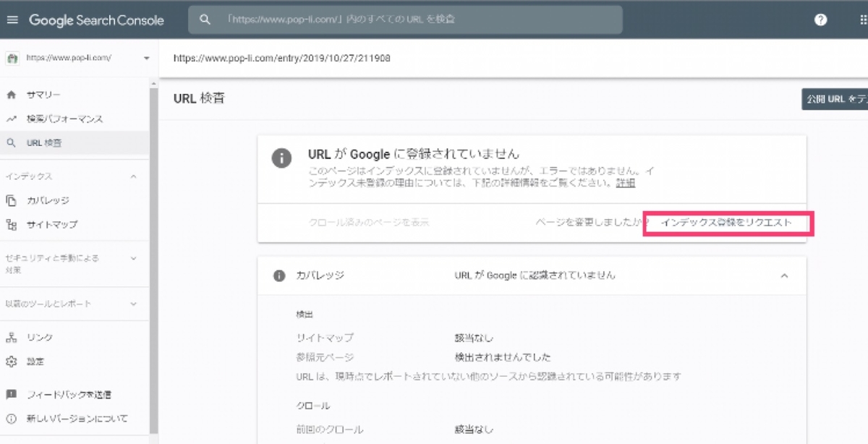The image size is (868, 444).
Task: Click the pages icon beside カバレッジ in sidebar
Action: 11,200
